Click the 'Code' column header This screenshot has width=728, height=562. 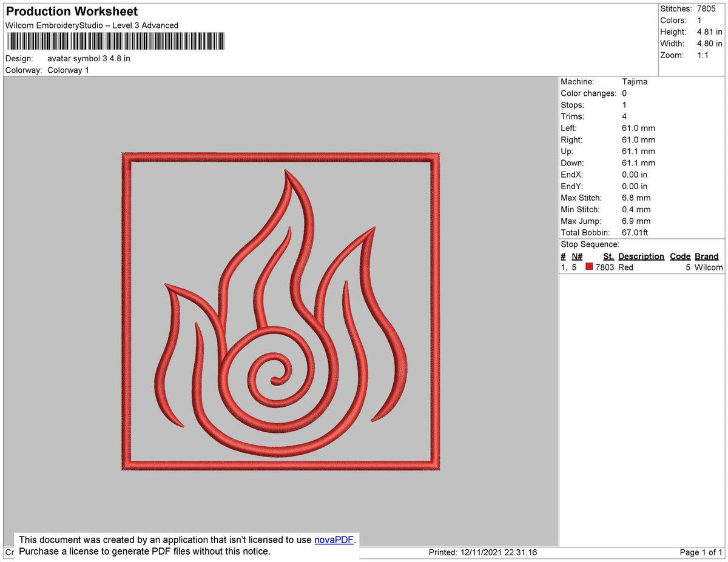coord(680,256)
